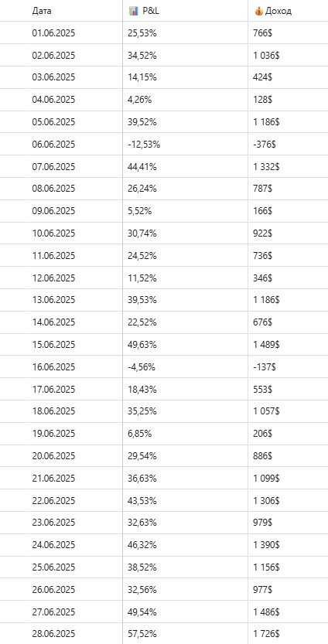This screenshot has width=328, height=644.
Task: Select date cell 22.06.2025
Action: pyautogui.click(x=53, y=500)
